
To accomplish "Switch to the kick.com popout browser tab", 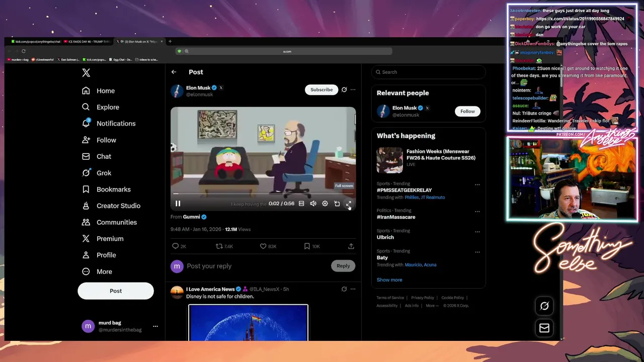I will (x=35, y=42).
